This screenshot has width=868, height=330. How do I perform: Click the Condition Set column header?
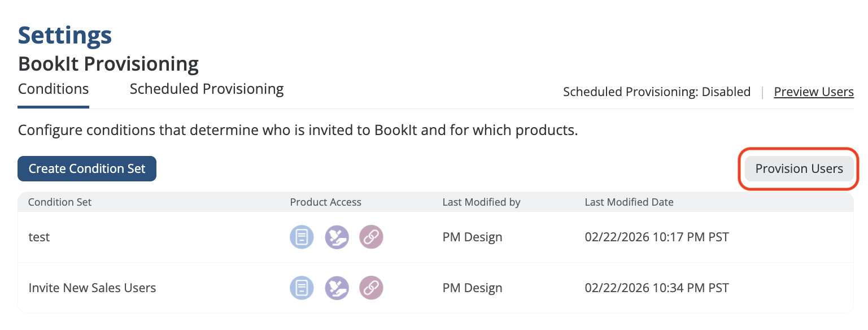[60, 202]
